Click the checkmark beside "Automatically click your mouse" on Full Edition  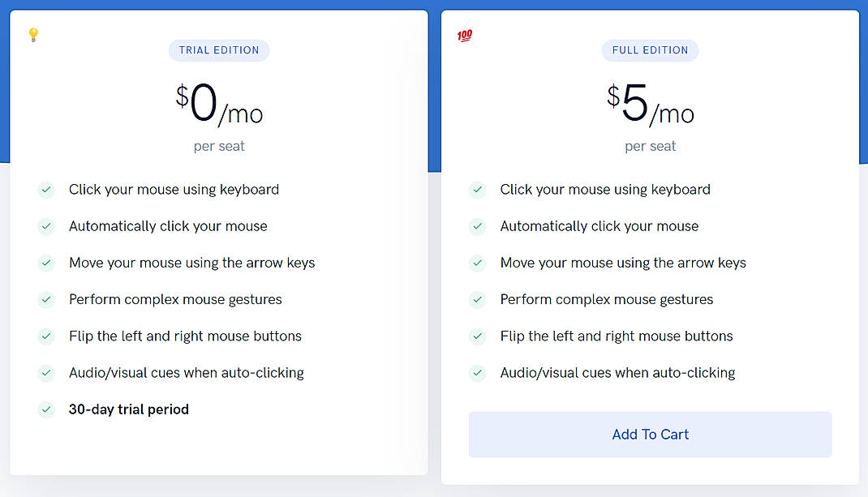478,226
